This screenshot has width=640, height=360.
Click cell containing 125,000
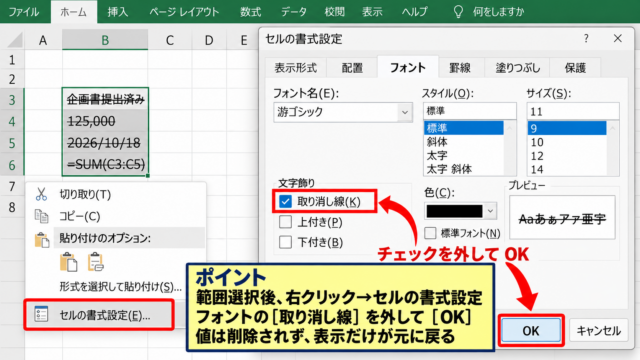point(105,121)
